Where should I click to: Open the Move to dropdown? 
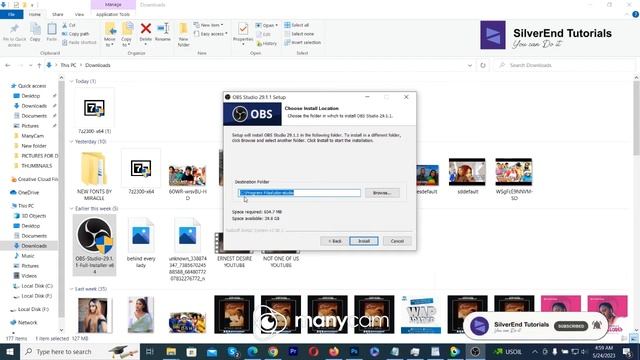tap(110, 34)
